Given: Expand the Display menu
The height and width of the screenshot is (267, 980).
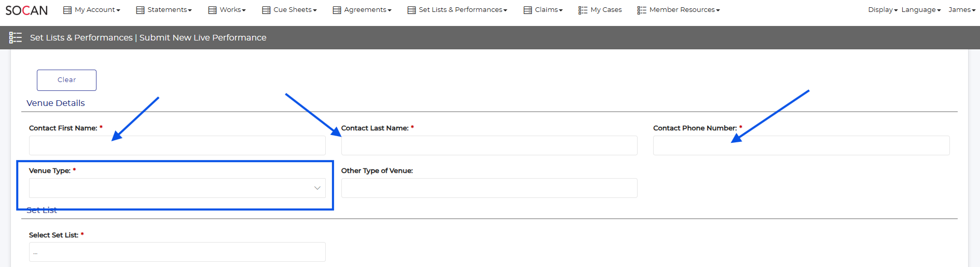Looking at the screenshot, I should (x=882, y=10).
